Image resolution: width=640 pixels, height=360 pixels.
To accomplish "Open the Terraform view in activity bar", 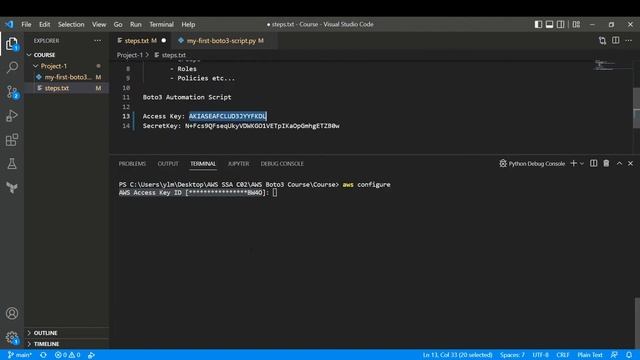I will [x=12, y=188].
